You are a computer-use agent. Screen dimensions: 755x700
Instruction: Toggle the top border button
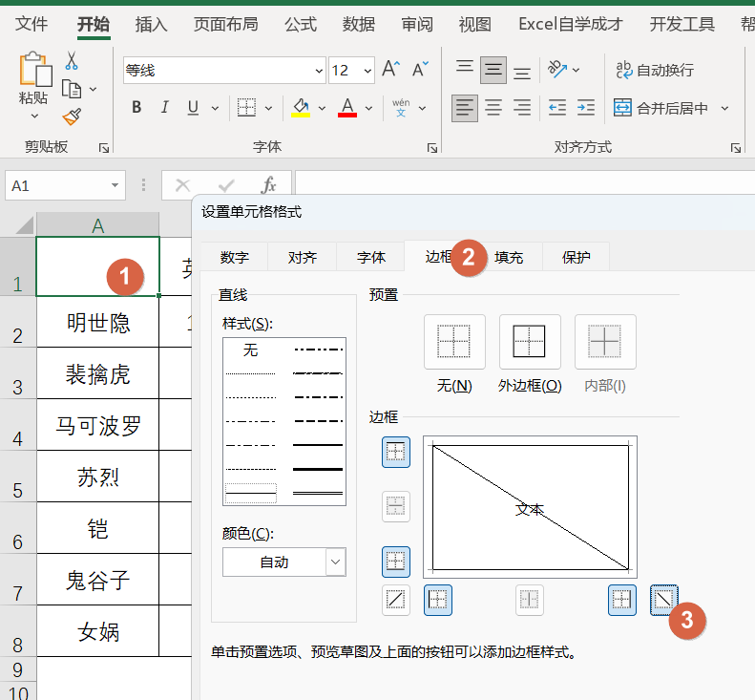click(x=396, y=452)
